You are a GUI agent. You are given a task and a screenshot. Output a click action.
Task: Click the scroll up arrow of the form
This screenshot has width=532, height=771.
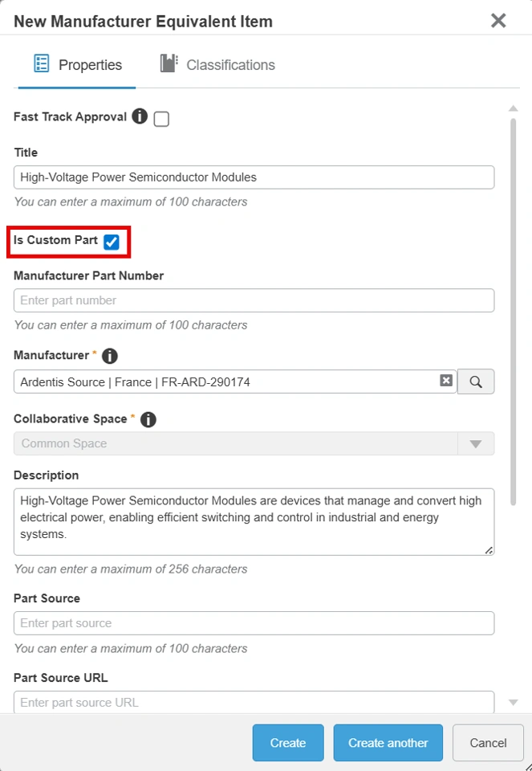point(513,108)
